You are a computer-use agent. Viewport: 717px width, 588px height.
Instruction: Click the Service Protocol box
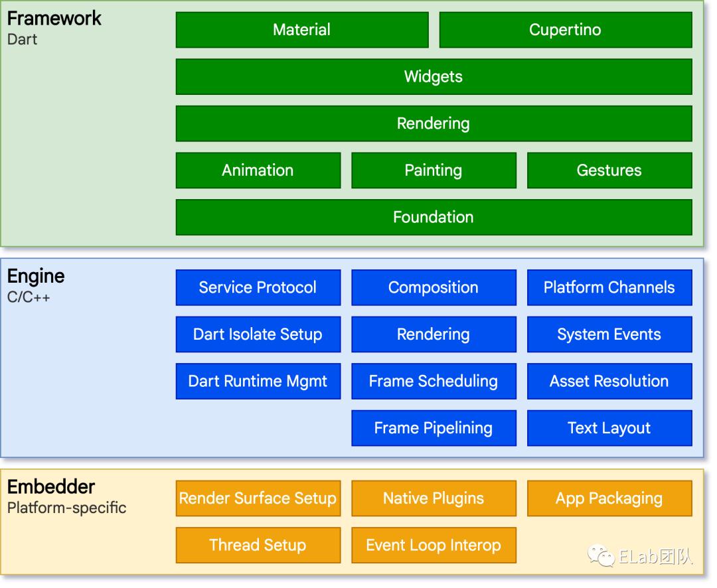tap(258, 287)
